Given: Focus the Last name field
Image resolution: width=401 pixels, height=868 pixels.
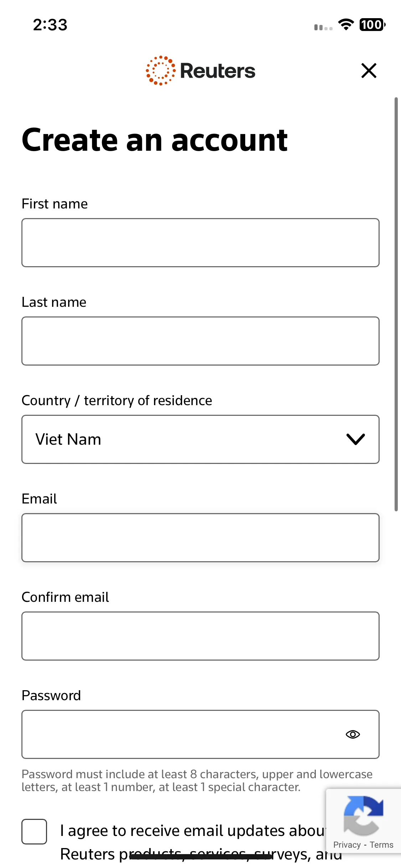Looking at the screenshot, I should (200, 341).
